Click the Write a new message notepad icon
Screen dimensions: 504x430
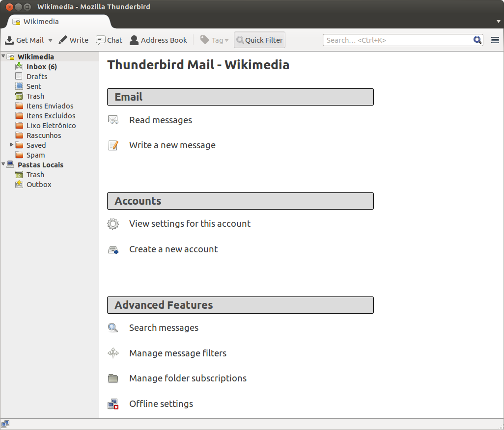[x=113, y=145]
